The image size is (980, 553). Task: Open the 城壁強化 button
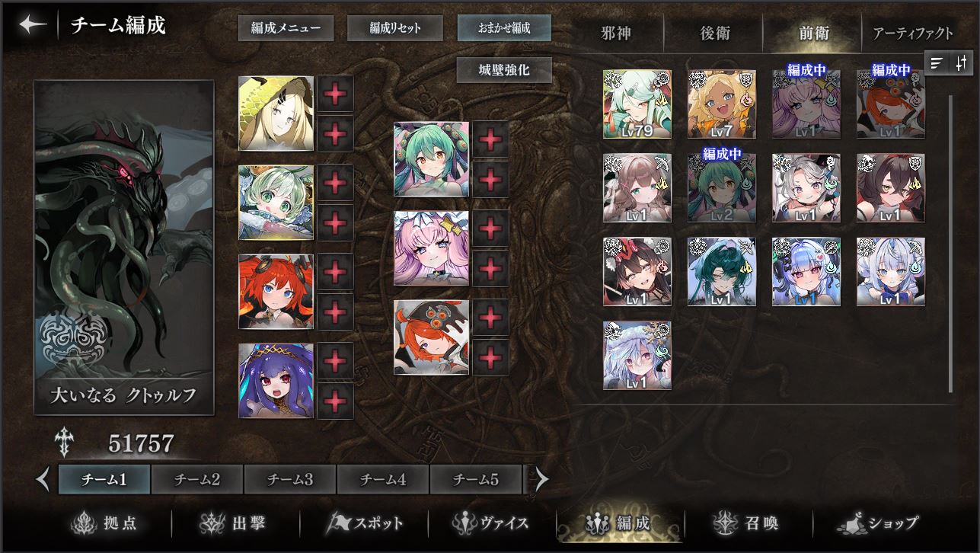click(x=504, y=70)
